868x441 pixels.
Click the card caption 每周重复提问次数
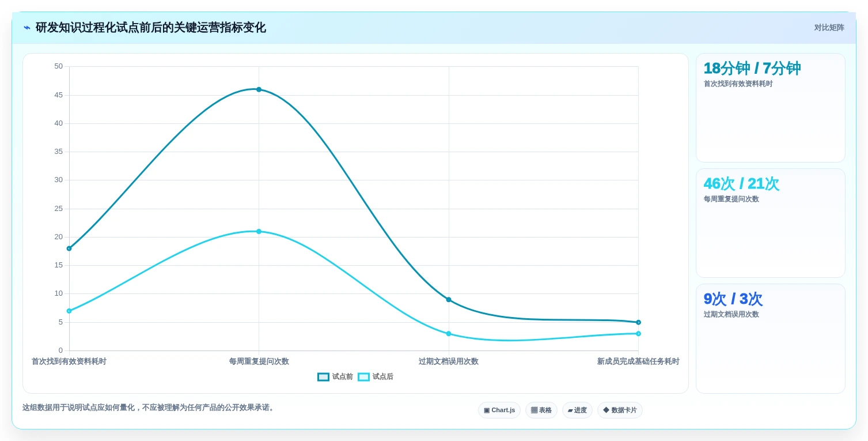point(731,199)
